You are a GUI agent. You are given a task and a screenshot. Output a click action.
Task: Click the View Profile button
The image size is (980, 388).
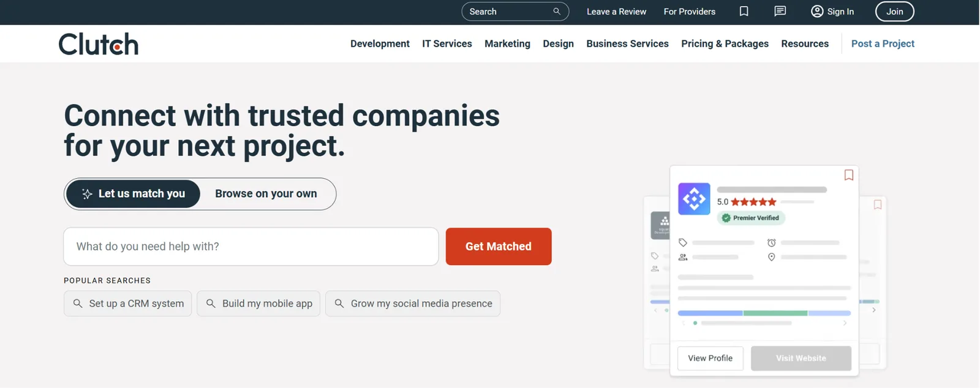click(x=710, y=358)
